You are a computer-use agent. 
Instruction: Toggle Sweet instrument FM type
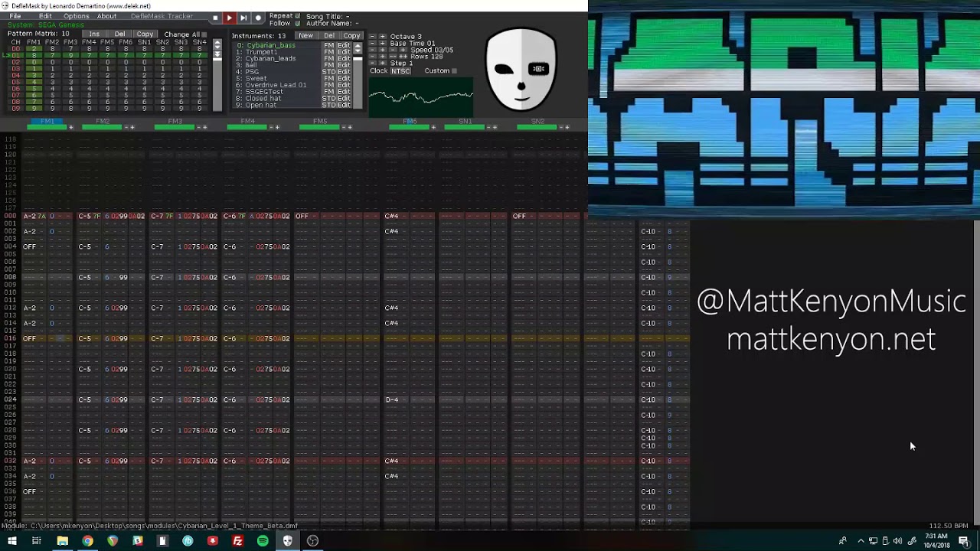[328, 79]
